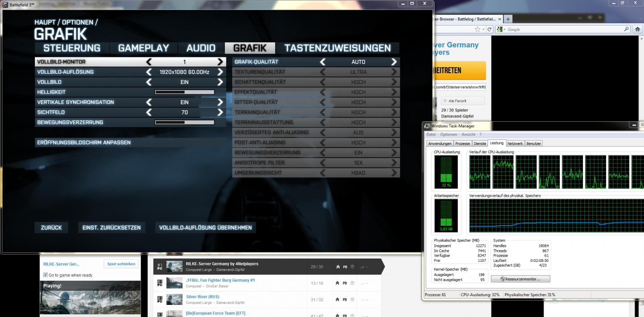This screenshot has height=317, width=644.
Task: Toggle 'Go to game when ready' checkbox
Action: point(45,275)
